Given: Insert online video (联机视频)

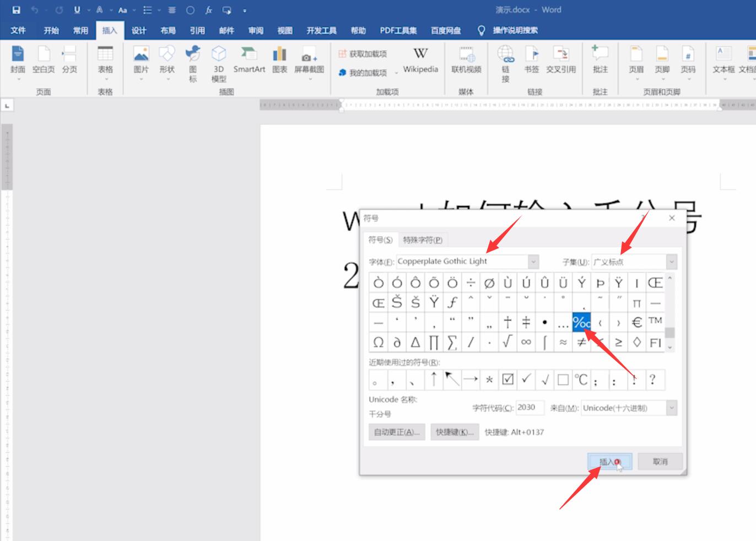Looking at the screenshot, I should pos(466,59).
